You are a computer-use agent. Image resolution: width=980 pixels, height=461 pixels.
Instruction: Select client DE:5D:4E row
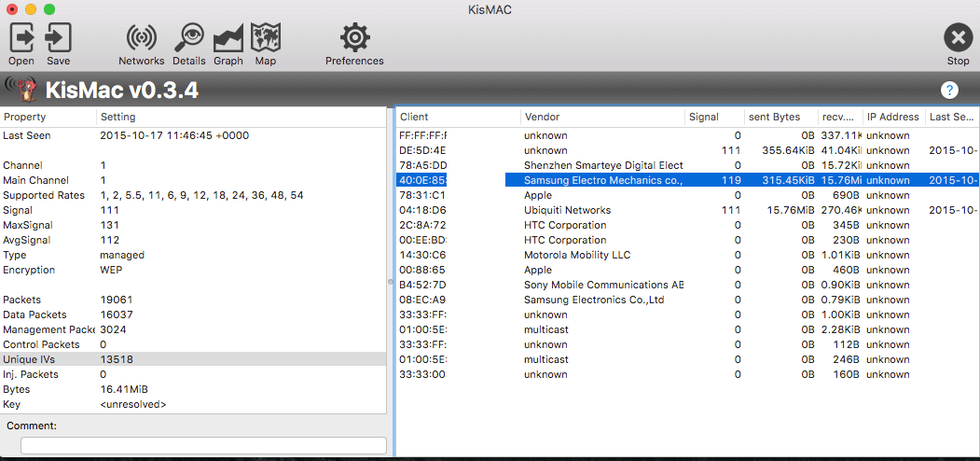[687, 150]
